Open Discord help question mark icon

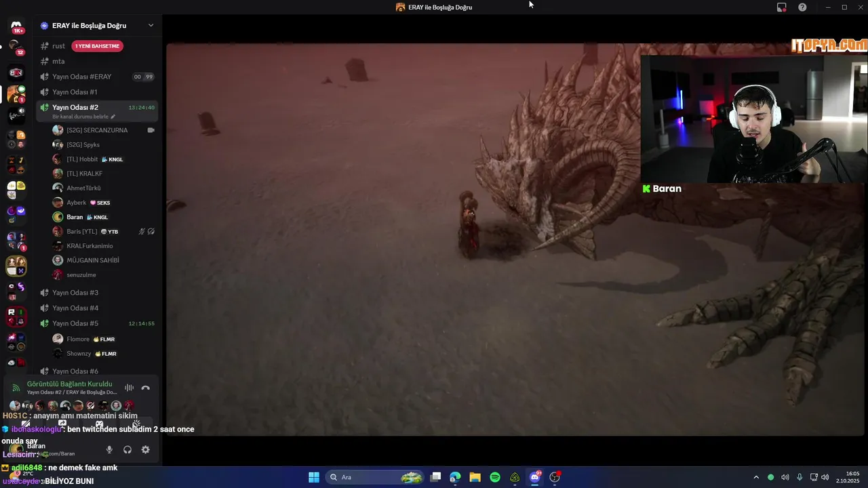802,7
